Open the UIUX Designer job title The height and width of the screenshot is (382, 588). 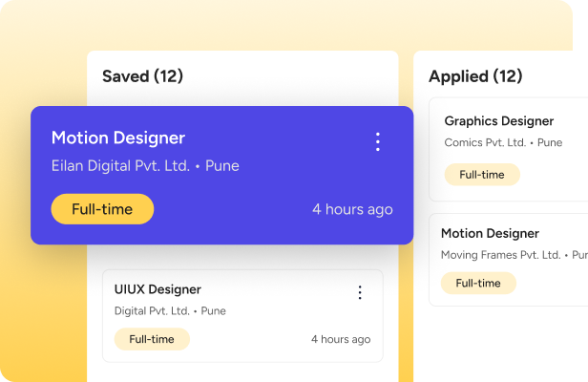click(x=157, y=289)
